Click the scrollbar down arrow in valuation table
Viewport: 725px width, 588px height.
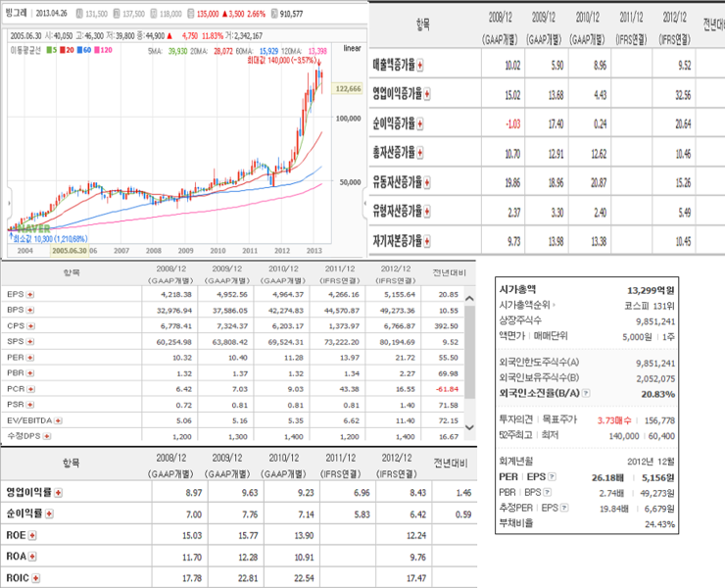point(469,427)
